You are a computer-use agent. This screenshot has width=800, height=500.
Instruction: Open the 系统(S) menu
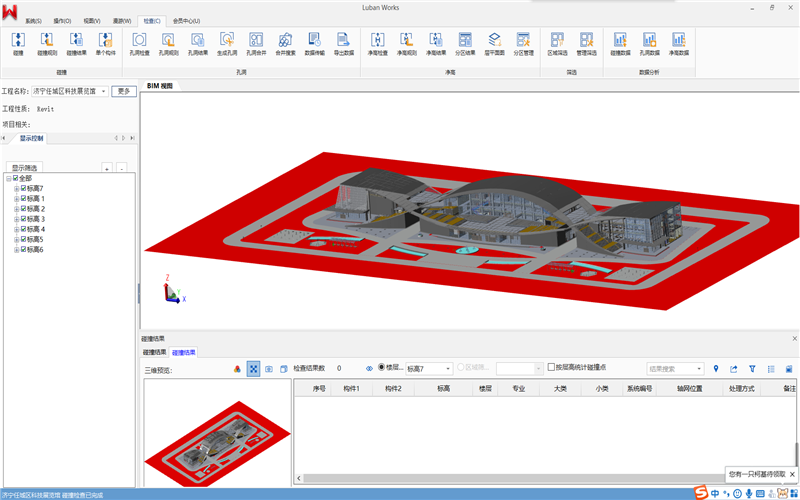click(x=34, y=21)
